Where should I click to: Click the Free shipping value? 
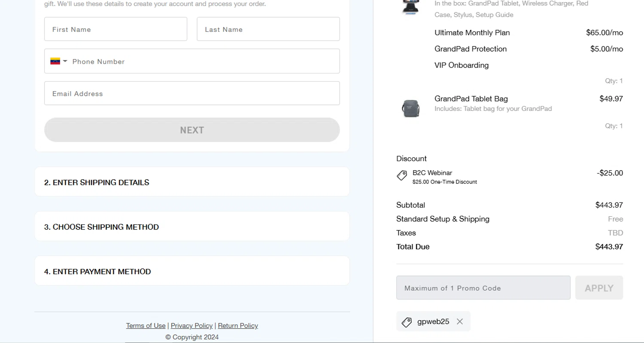(x=615, y=219)
